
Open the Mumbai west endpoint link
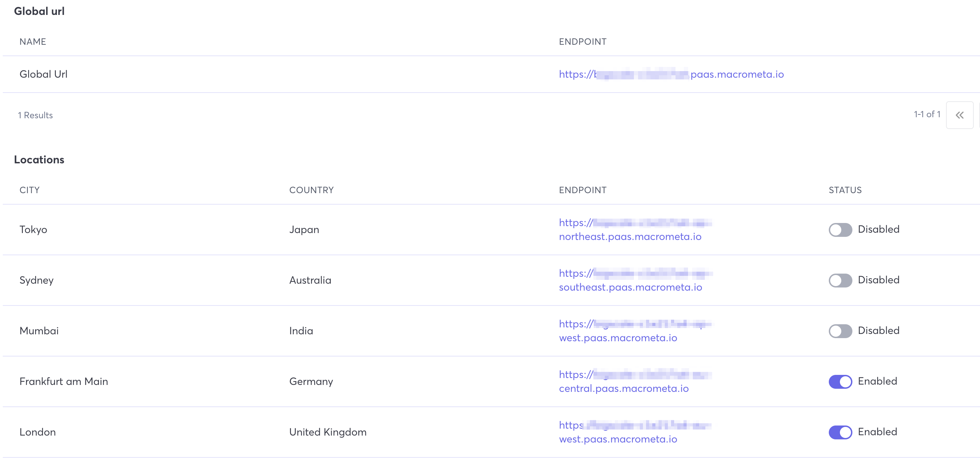618,338
